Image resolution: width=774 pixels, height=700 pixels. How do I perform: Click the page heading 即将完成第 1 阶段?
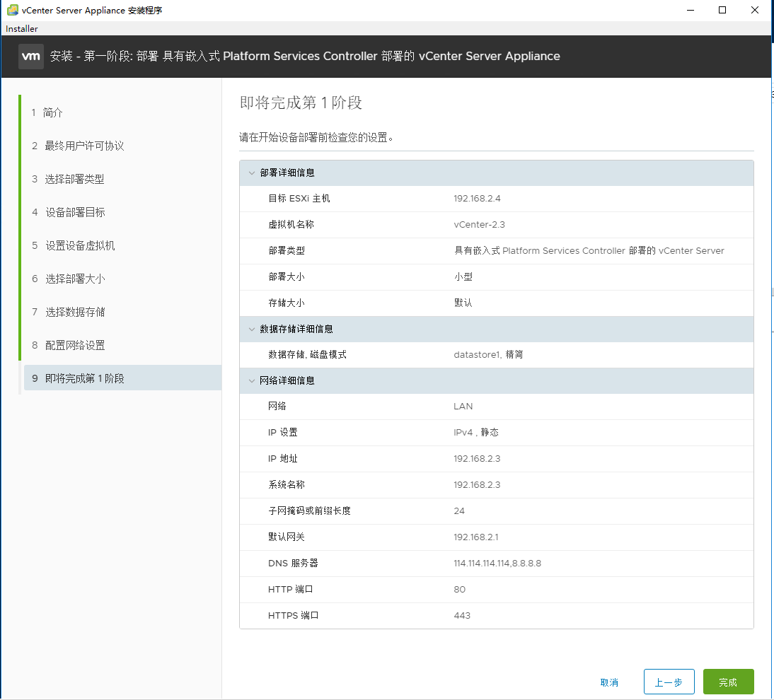pyautogui.click(x=301, y=103)
